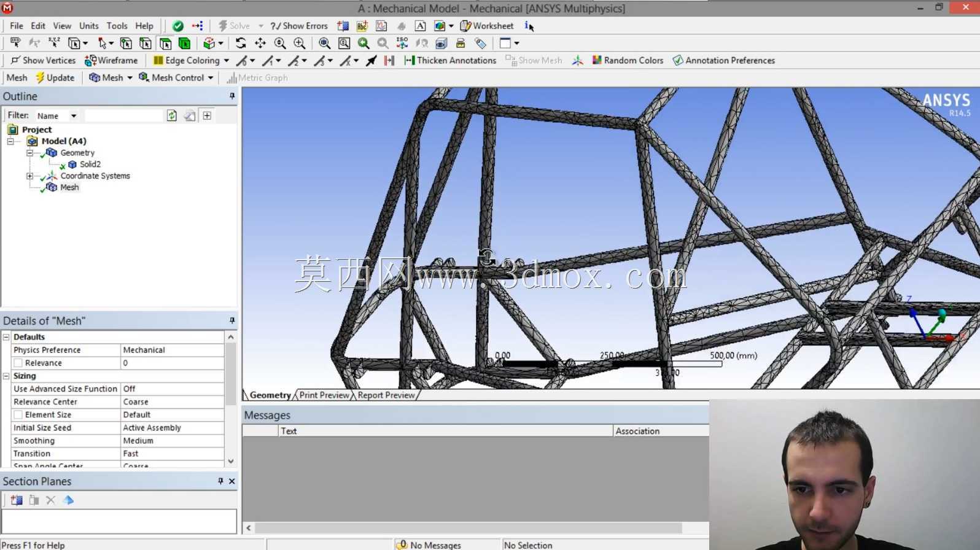Click the Annotation text A icon
The width and height of the screenshot is (980, 550).
click(x=420, y=26)
